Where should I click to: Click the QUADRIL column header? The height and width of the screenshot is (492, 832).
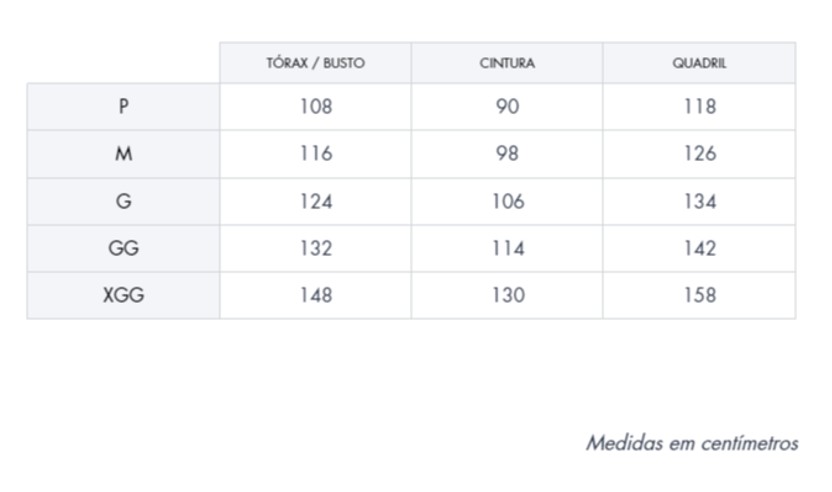[699, 63]
